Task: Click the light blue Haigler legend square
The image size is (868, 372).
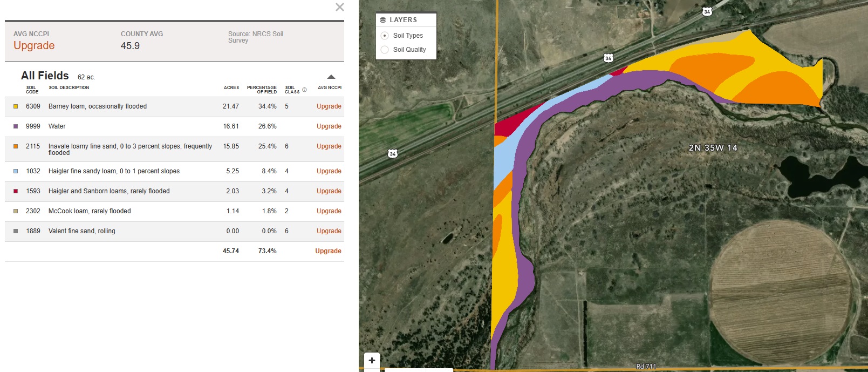Action: coord(16,171)
